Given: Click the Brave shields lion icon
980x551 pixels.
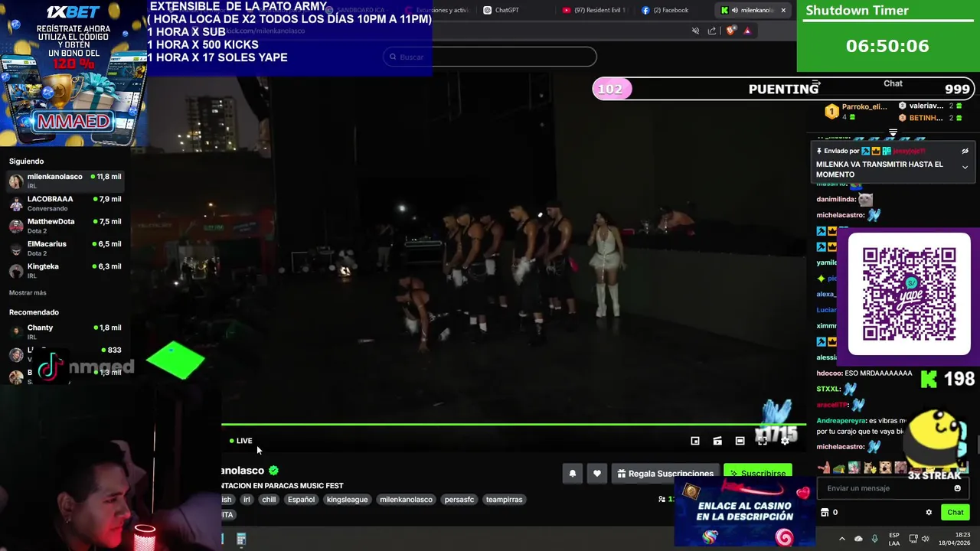Looking at the screenshot, I should pyautogui.click(x=730, y=31).
